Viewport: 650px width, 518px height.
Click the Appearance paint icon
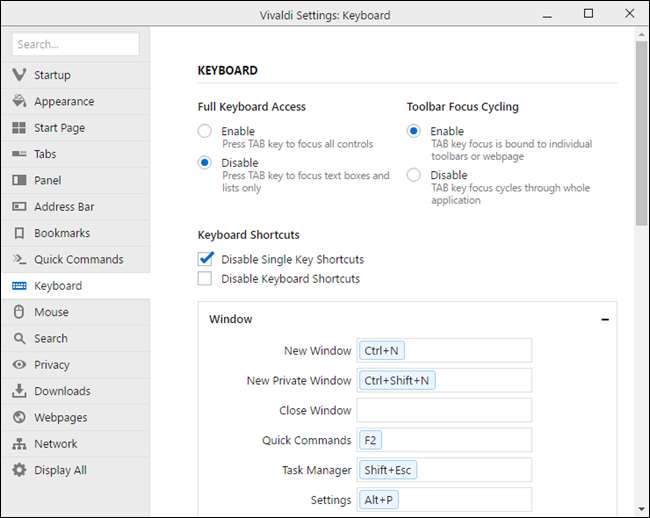[19, 101]
